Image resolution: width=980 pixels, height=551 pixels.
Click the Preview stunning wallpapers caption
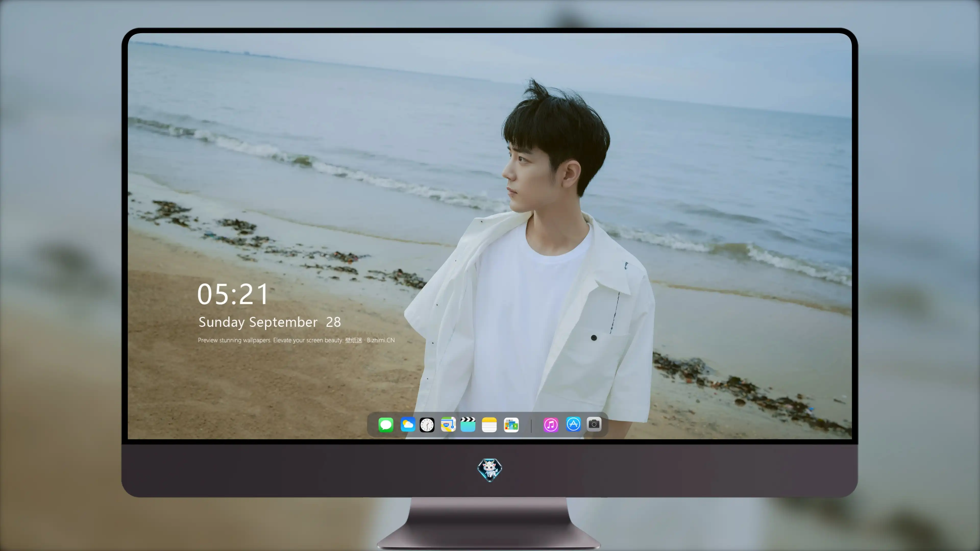click(x=271, y=340)
